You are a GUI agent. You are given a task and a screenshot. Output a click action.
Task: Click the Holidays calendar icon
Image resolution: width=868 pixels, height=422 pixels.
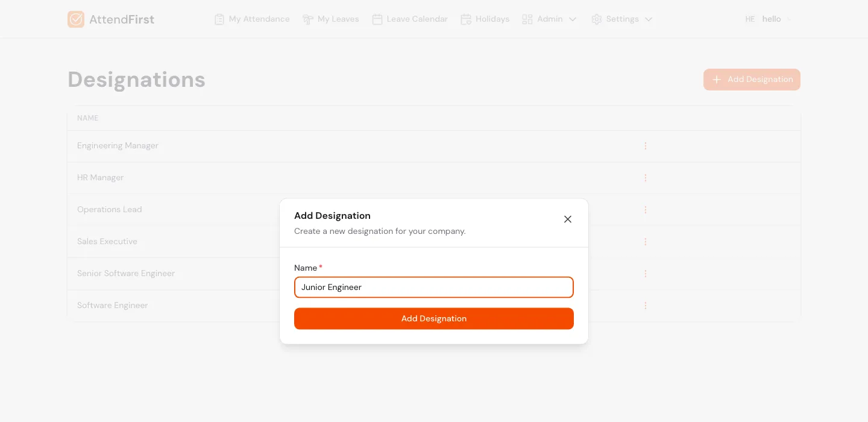(466, 19)
